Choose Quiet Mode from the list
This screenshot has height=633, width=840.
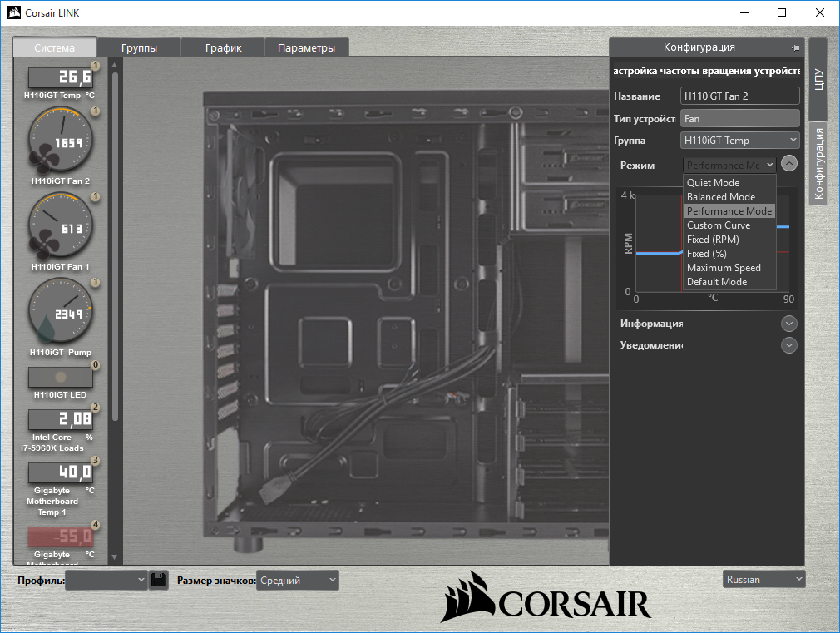(x=713, y=183)
